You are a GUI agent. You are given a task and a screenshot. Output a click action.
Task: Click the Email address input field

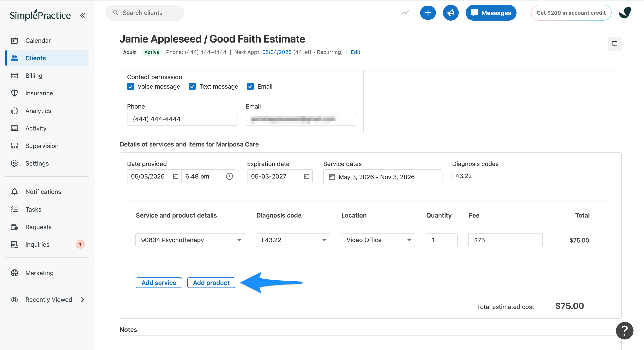coord(301,119)
